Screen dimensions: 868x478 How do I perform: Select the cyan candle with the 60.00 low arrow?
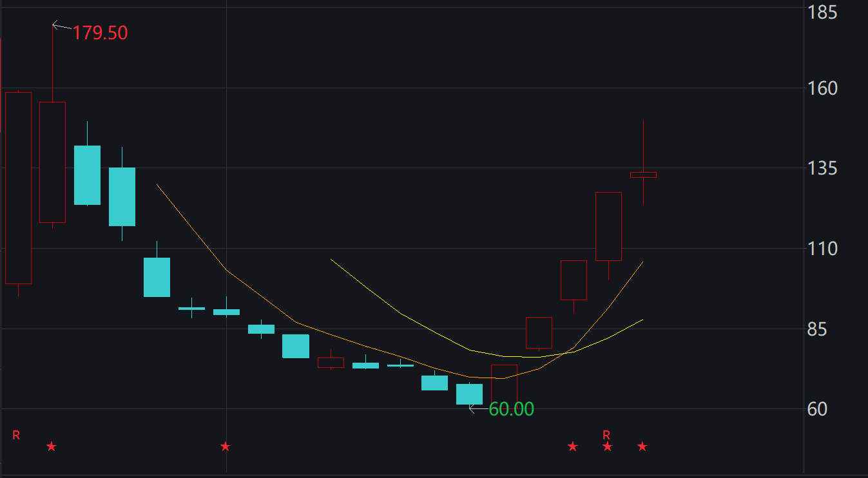point(469,394)
